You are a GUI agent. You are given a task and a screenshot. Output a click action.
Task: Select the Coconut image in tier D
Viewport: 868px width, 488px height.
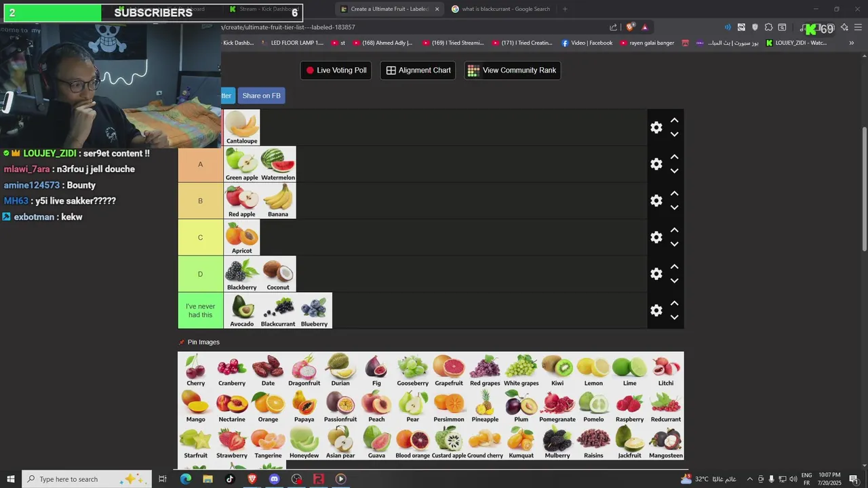click(278, 274)
